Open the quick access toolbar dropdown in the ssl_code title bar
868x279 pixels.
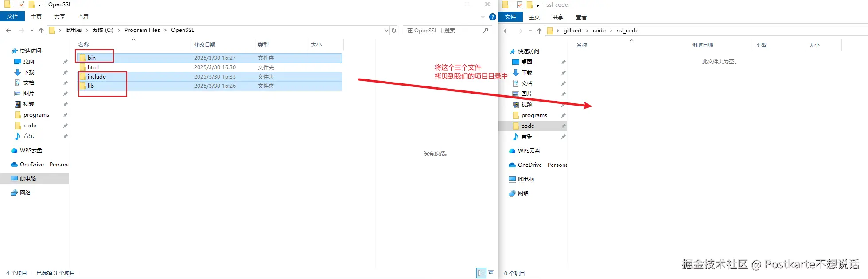click(x=537, y=5)
